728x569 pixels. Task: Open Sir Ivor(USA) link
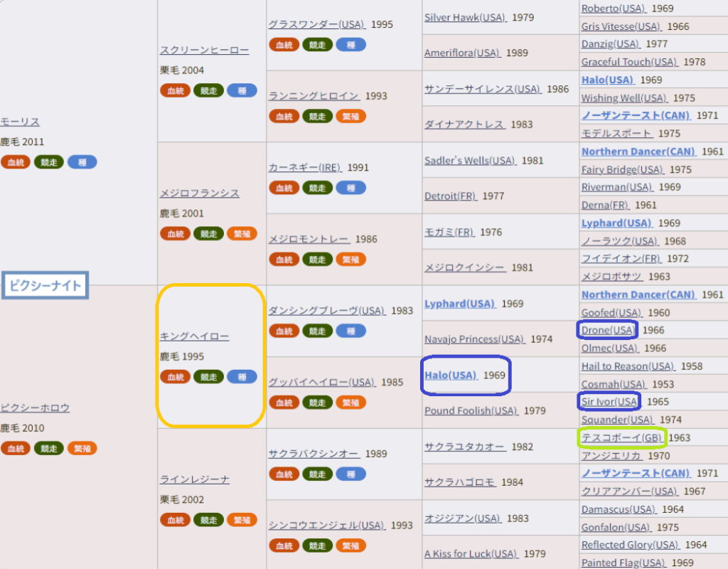tap(609, 402)
